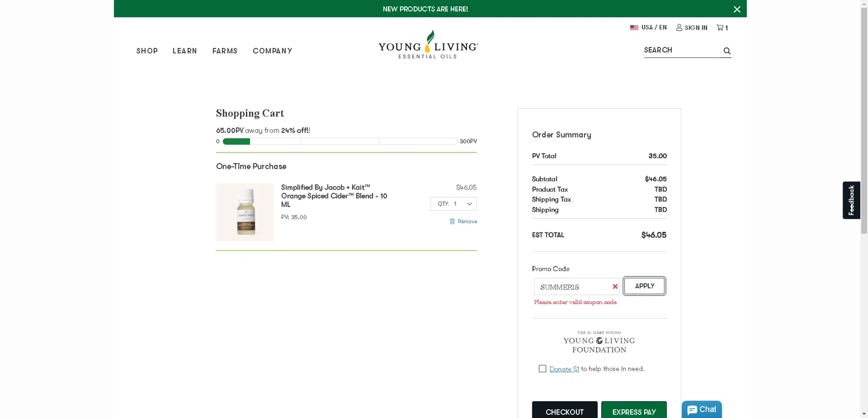Viewport: 868px width, 418px height.
Task: Click the trash icon beside Remove
Action: point(453,221)
